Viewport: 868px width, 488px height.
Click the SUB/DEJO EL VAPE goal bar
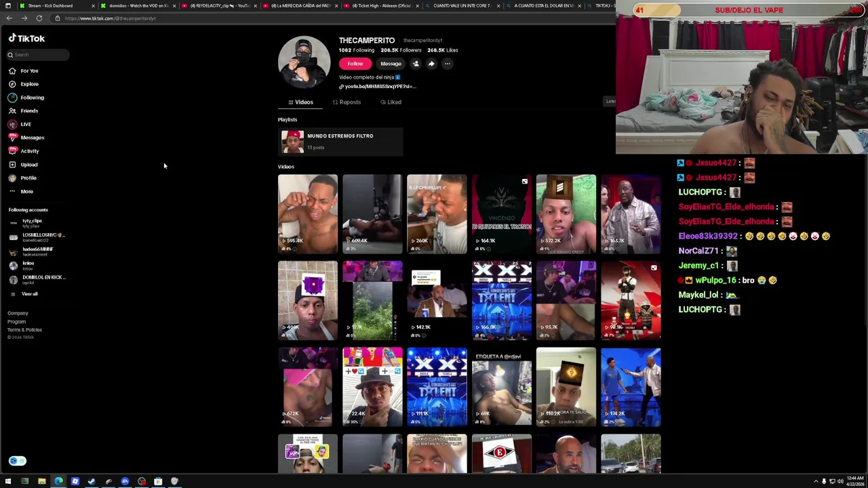[749, 10]
